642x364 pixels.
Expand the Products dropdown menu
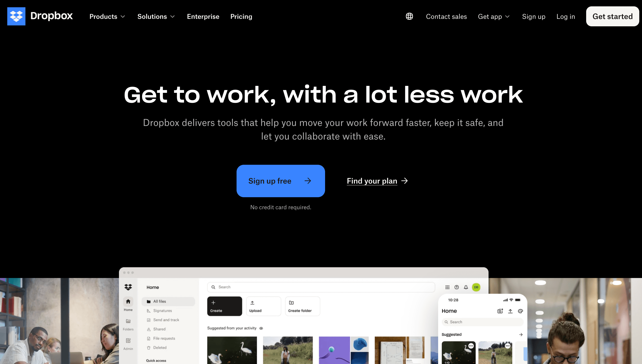tap(107, 16)
